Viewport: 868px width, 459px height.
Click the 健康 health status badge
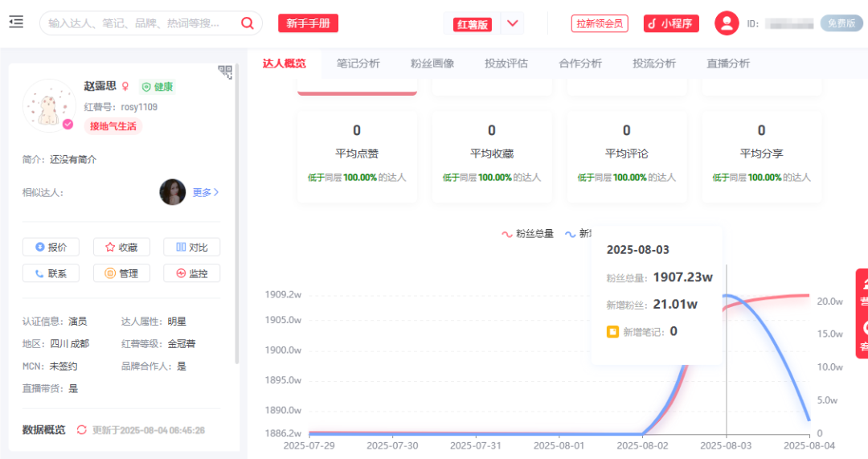158,87
